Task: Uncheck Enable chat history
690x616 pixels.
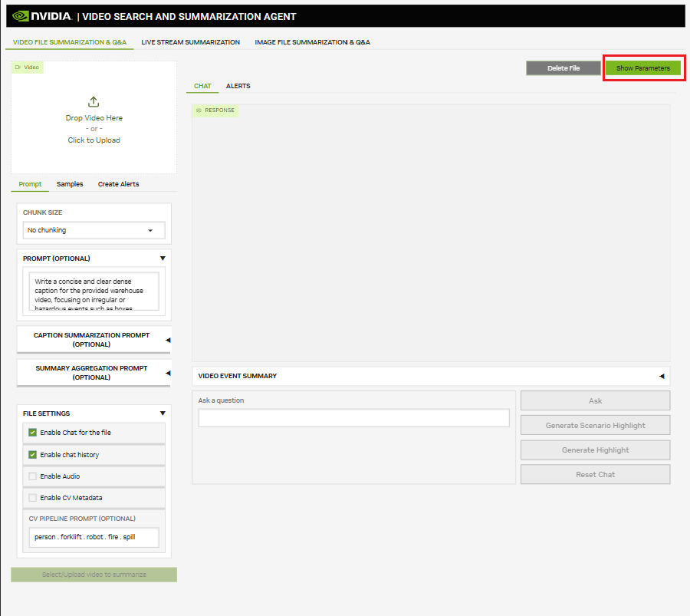Action: tap(31, 453)
